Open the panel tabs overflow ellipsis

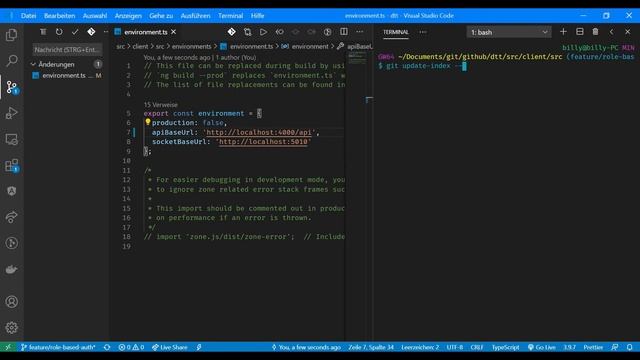click(423, 32)
